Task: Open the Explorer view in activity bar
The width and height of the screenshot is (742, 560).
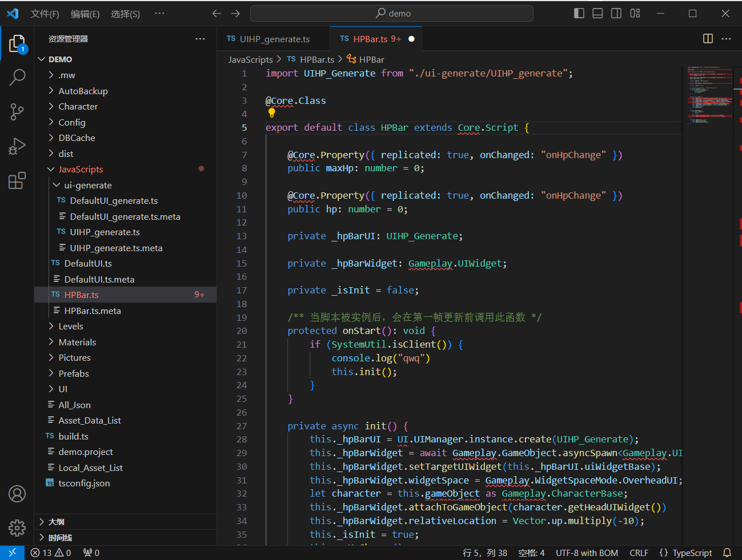Action: point(17,43)
